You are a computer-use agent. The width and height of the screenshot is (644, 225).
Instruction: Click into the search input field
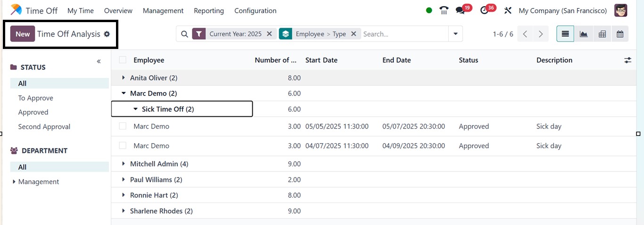pyautogui.click(x=403, y=34)
